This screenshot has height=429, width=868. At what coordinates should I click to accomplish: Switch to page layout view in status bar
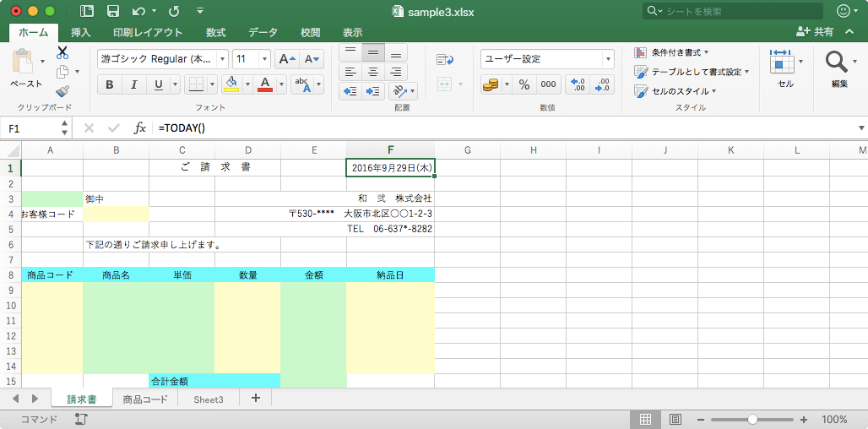[675, 419]
